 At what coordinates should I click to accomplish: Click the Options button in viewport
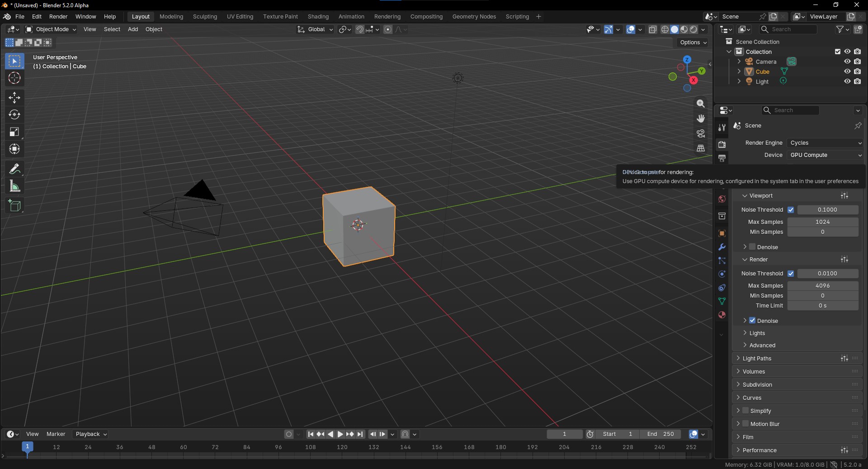[x=693, y=43]
